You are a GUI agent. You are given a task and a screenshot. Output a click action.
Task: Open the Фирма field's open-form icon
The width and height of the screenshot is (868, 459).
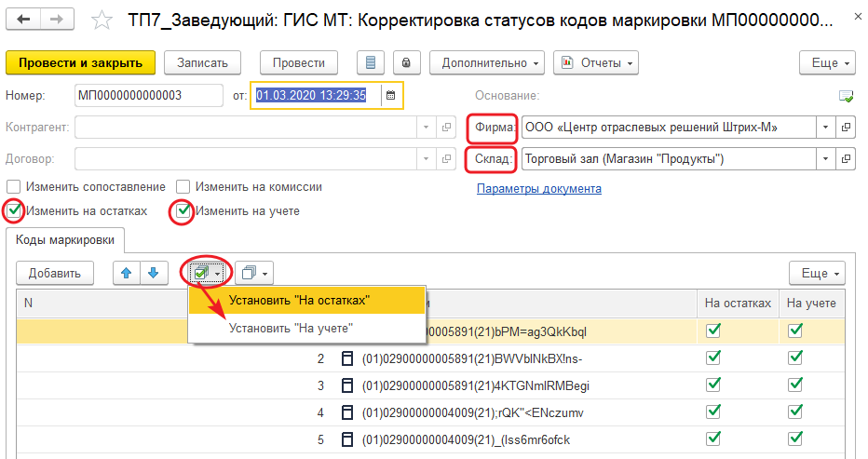pyautogui.click(x=846, y=127)
